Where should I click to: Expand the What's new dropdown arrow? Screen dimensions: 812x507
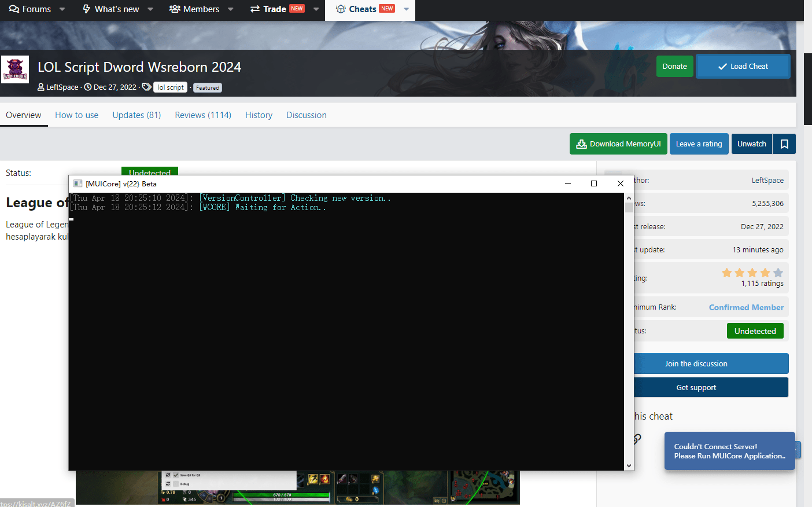[150, 9]
